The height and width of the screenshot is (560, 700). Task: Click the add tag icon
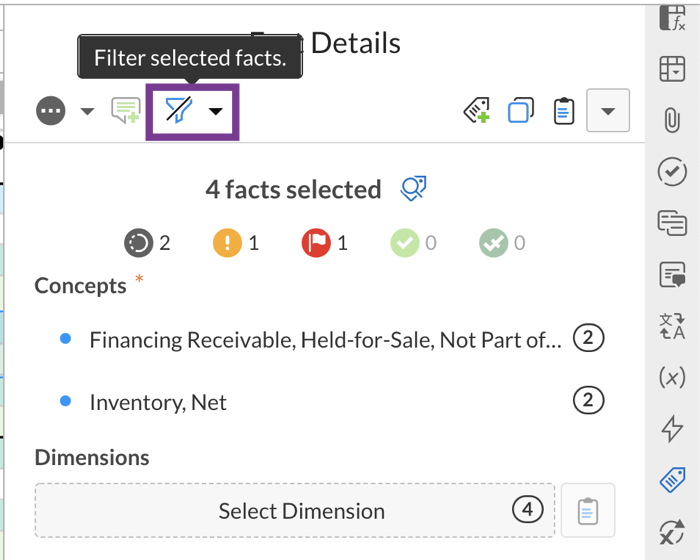point(477,111)
